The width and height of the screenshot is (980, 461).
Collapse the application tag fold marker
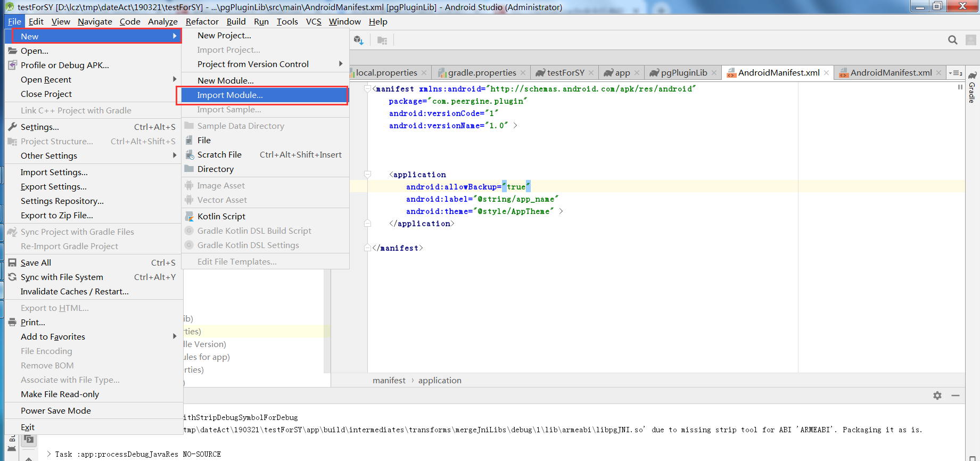[x=367, y=174]
